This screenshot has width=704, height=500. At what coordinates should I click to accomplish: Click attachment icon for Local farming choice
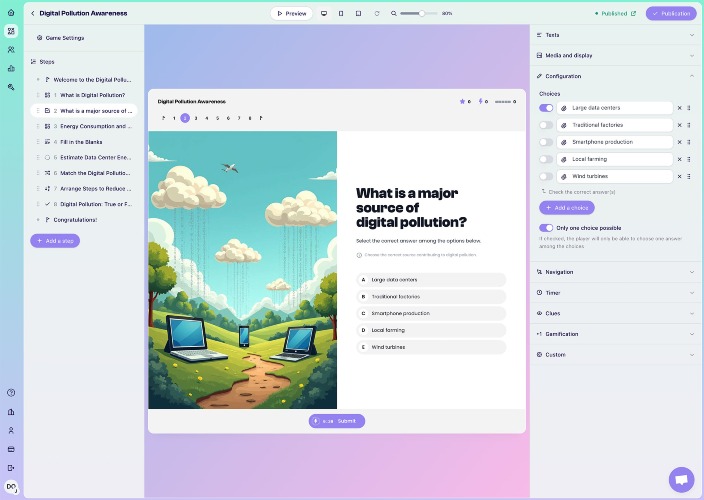[564, 159]
